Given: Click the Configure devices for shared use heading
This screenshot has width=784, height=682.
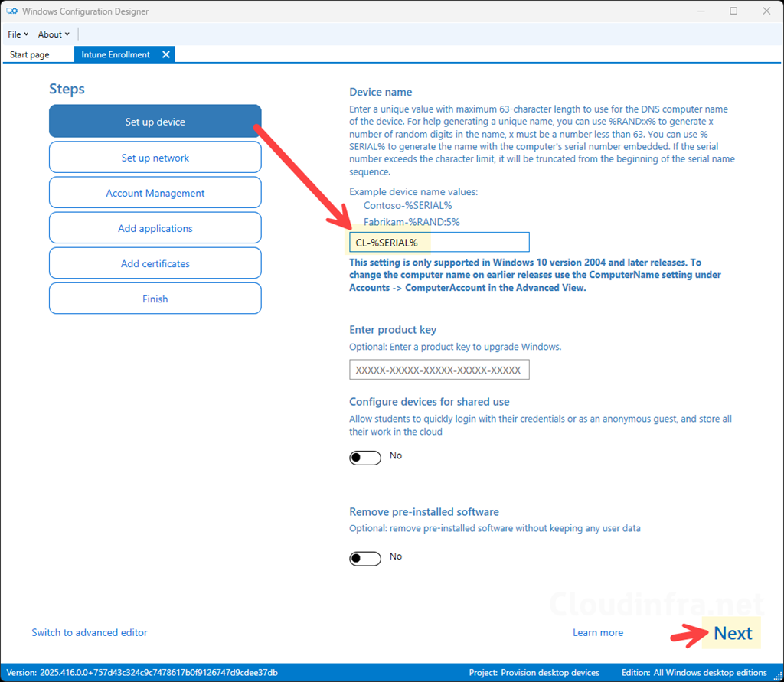Looking at the screenshot, I should tap(429, 402).
